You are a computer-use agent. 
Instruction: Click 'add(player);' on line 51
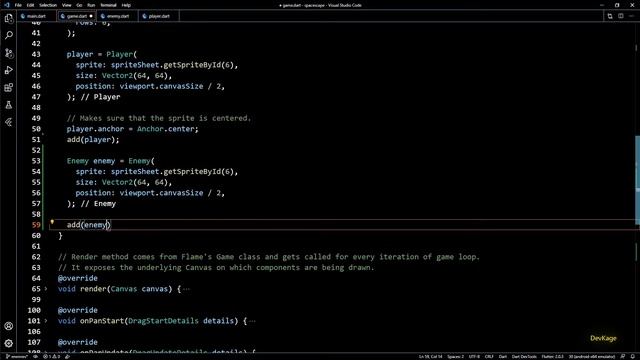point(93,140)
